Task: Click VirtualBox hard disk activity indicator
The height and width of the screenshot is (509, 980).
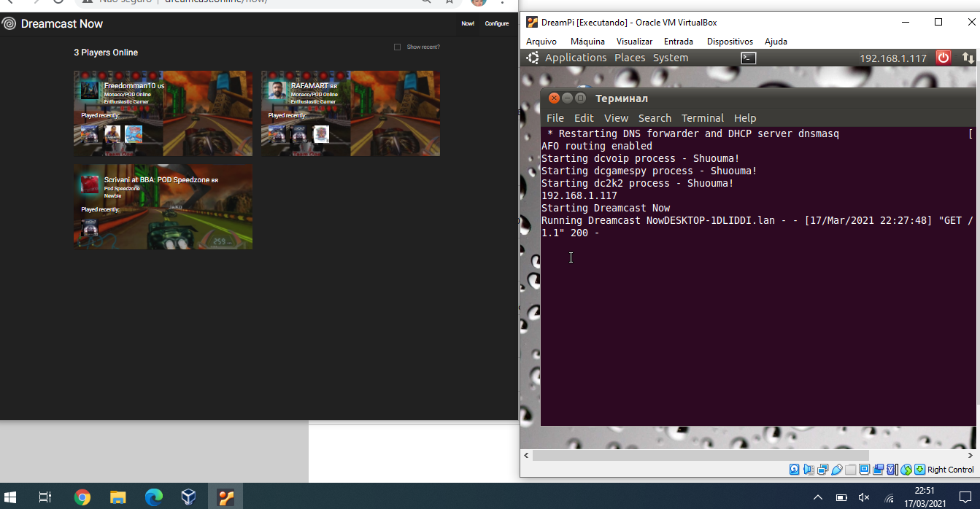Action: pos(795,470)
